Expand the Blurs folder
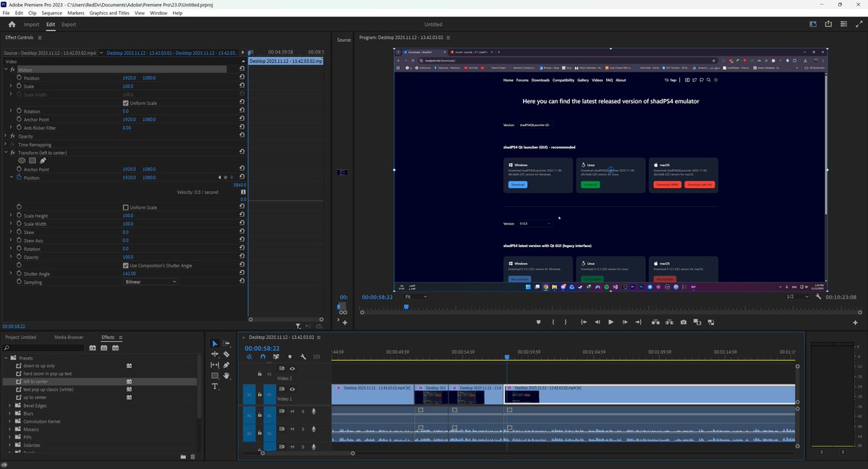The height and width of the screenshot is (469, 868). (9, 413)
